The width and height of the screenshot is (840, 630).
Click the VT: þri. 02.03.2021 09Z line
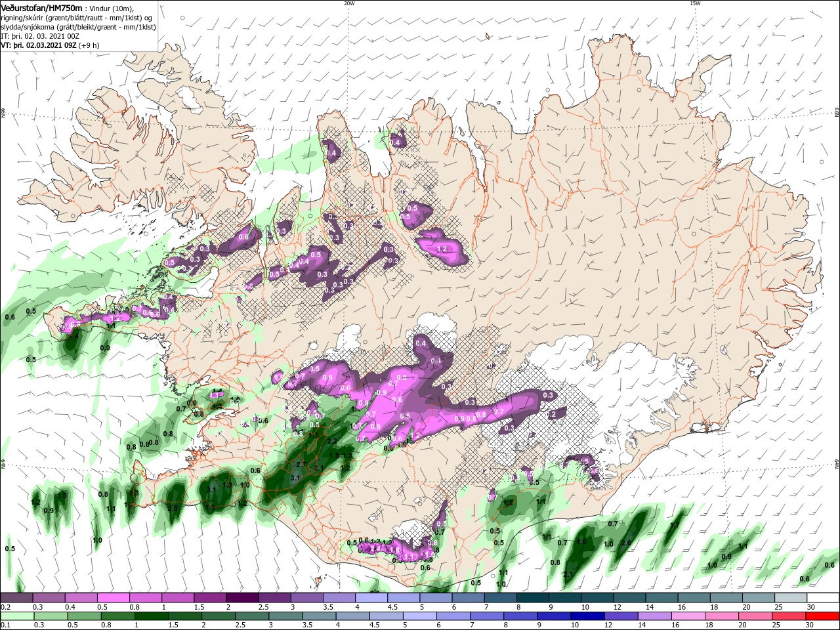(x=51, y=45)
